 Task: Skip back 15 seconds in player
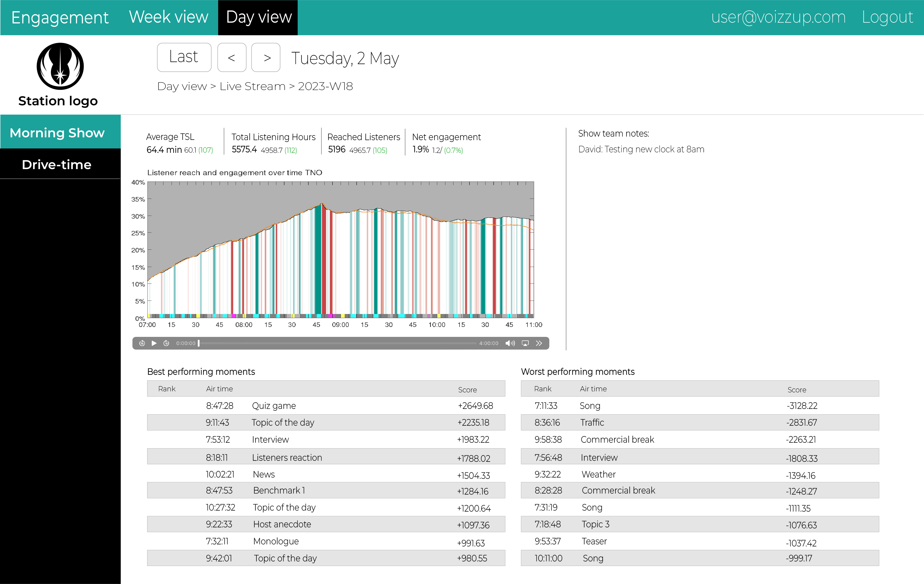142,343
